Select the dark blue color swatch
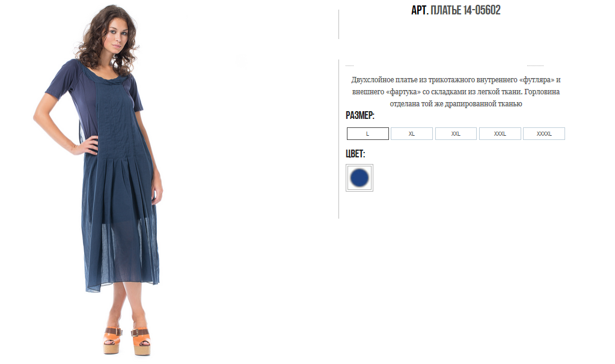 [360, 178]
